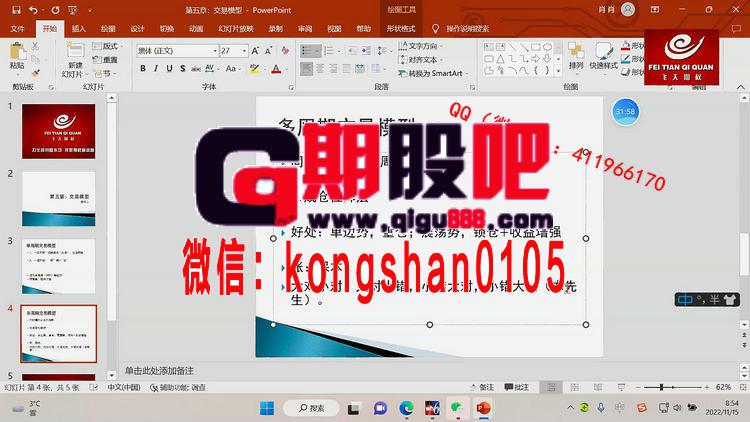Screen dimensions: 750x422
Task: Start Slide Show view from status bar
Action: (x=621, y=387)
